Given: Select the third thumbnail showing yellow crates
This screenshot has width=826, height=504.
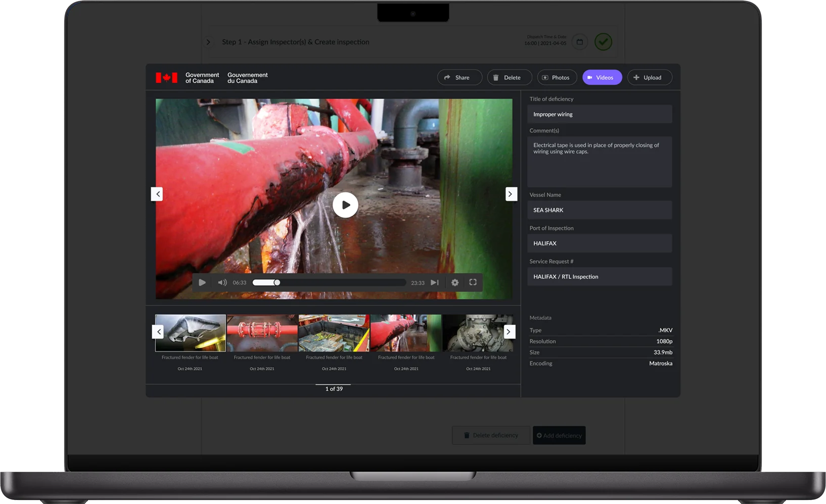Looking at the screenshot, I should pyautogui.click(x=334, y=333).
